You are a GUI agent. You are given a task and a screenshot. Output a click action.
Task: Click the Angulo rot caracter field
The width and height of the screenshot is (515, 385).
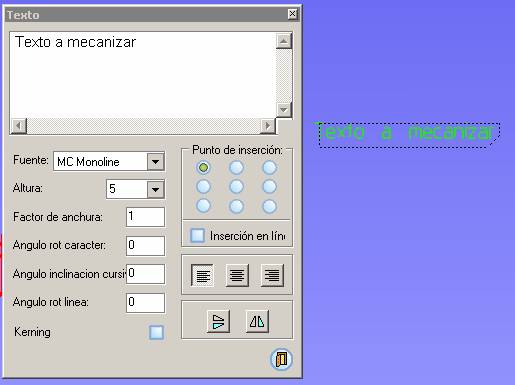pyautogui.click(x=145, y=246)
